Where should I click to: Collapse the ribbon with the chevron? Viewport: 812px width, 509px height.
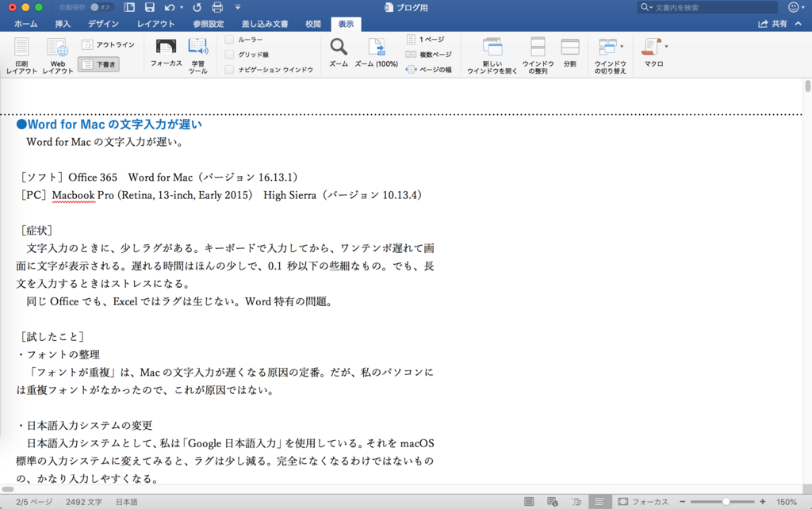pyautogui.click(x=798, y=24)
